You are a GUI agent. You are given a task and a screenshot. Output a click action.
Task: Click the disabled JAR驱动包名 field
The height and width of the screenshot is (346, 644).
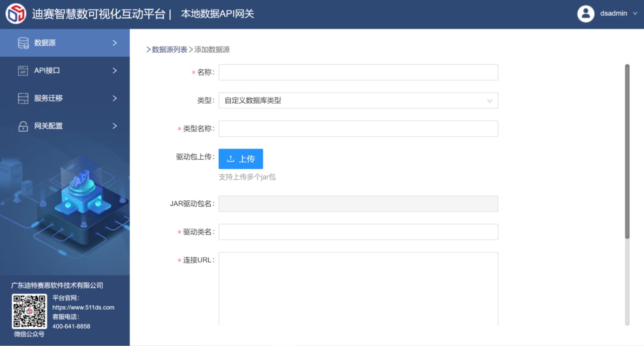click(358, 204)
